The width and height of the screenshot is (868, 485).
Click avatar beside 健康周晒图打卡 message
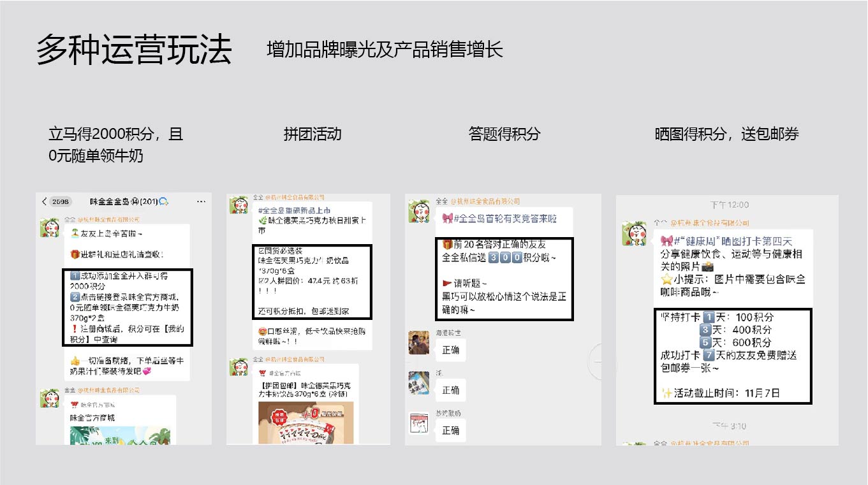633,234
